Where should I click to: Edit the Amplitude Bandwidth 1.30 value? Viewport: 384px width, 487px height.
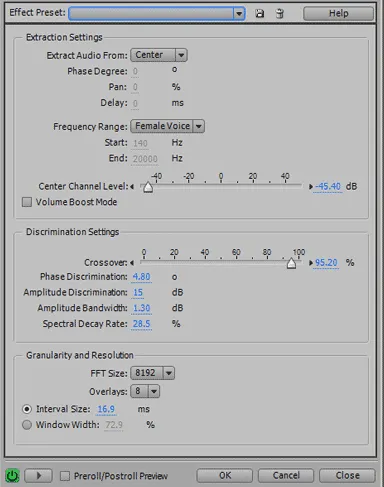(x=141, y=308)
